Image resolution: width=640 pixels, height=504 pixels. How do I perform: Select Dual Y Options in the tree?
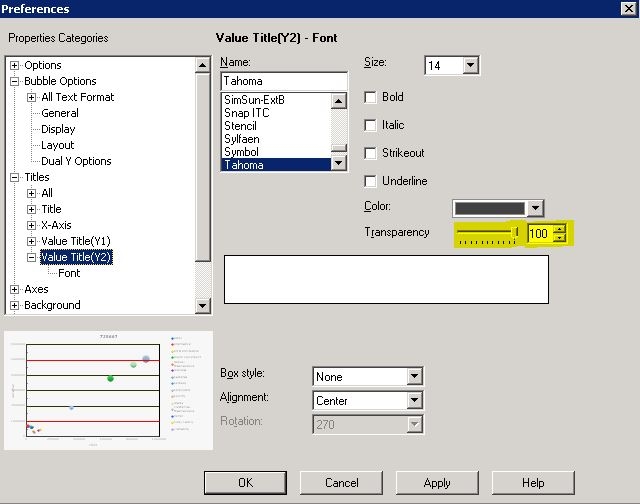pos(76,161)
